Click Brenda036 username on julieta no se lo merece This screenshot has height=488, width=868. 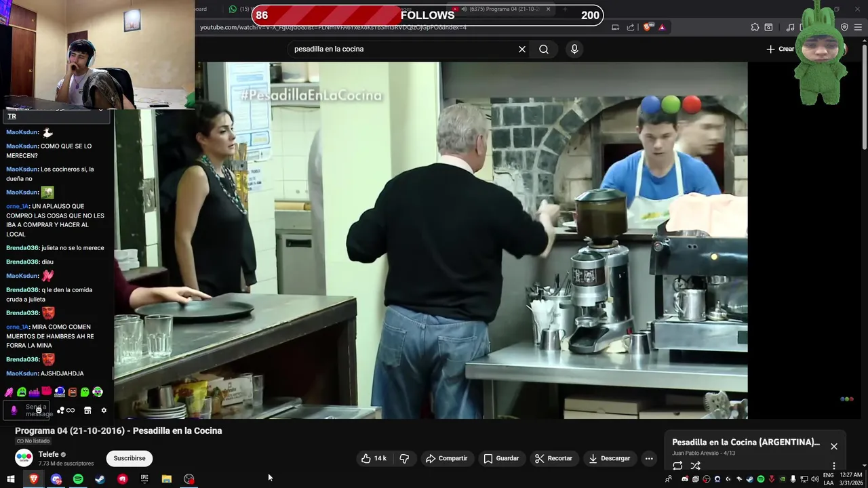tap(22, 248)
